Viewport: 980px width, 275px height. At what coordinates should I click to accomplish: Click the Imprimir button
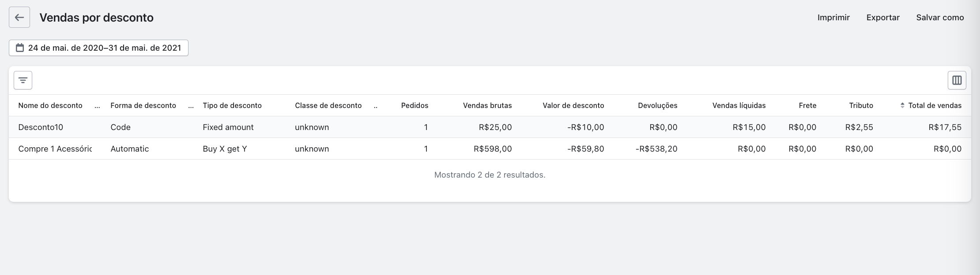click(x=833, y=18)
